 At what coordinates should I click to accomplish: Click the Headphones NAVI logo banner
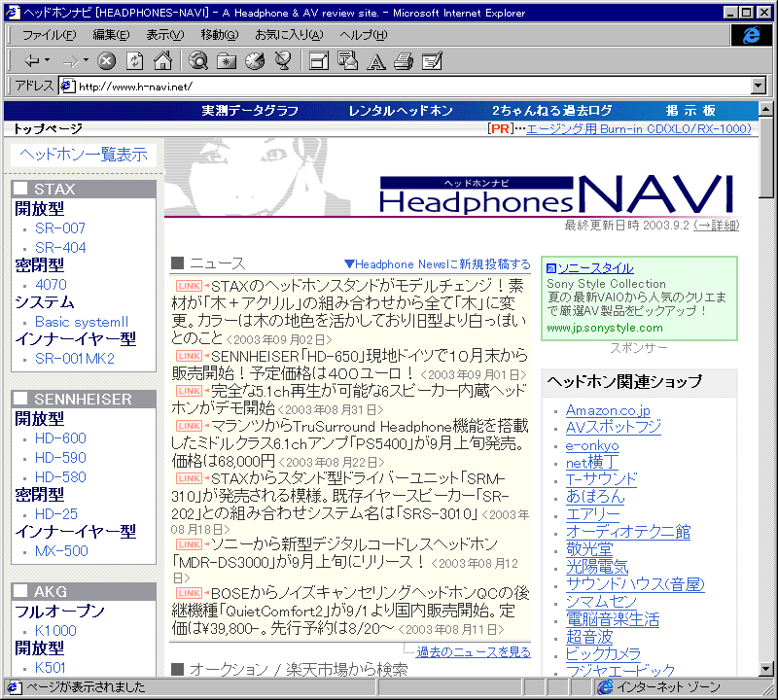point(555,195)
